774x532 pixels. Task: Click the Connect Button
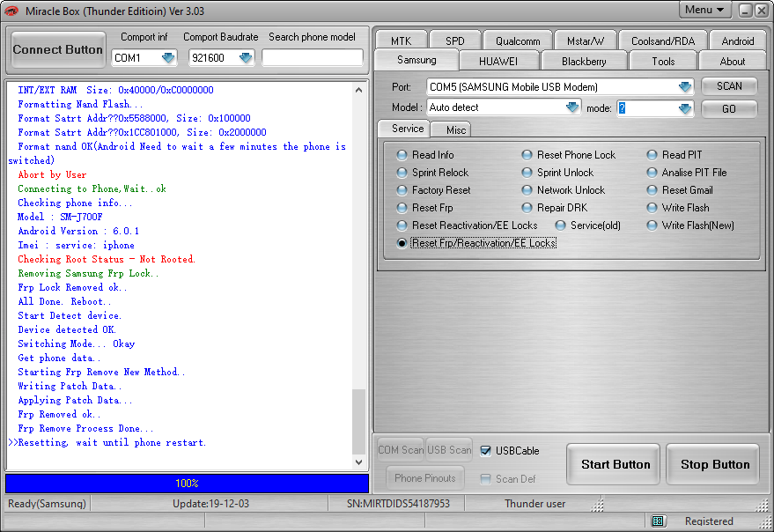pyautogui.click(x=58, y=49)
